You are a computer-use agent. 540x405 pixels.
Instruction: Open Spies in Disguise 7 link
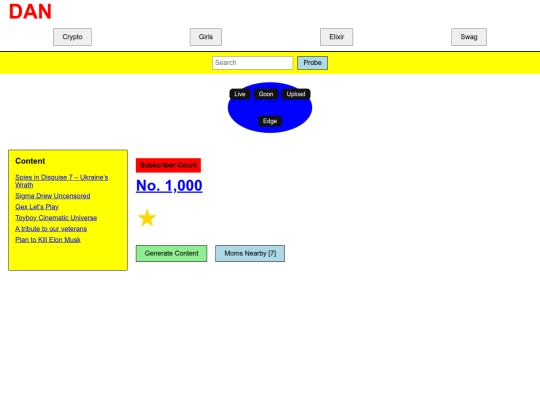pos(62,181)
